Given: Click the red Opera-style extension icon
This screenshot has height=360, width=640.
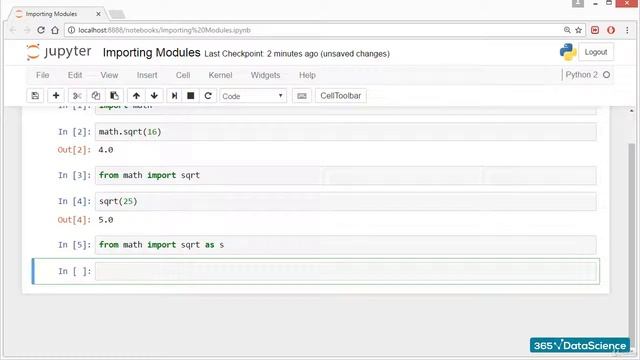Looking at the screenshot, I should tap(611, 30).
